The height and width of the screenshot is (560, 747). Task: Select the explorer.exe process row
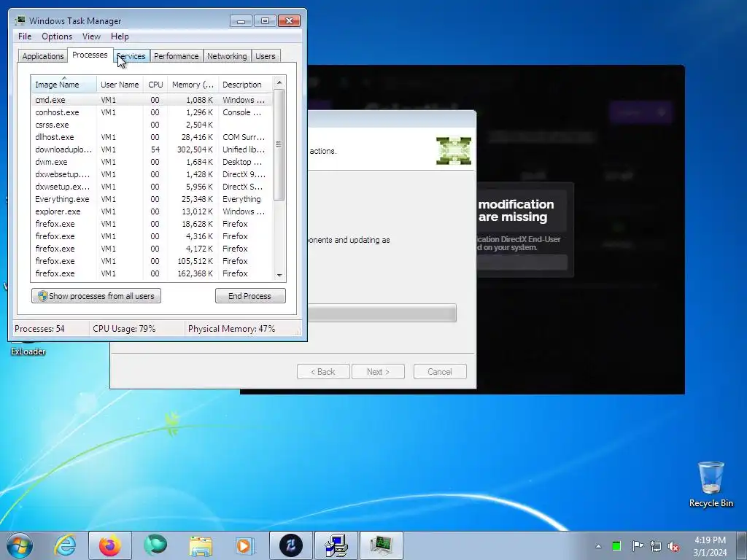click(152, 211)
